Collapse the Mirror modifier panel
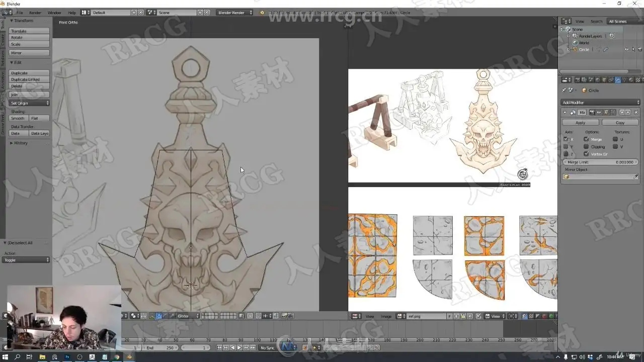644x362 pixels. tap(565, 112)
